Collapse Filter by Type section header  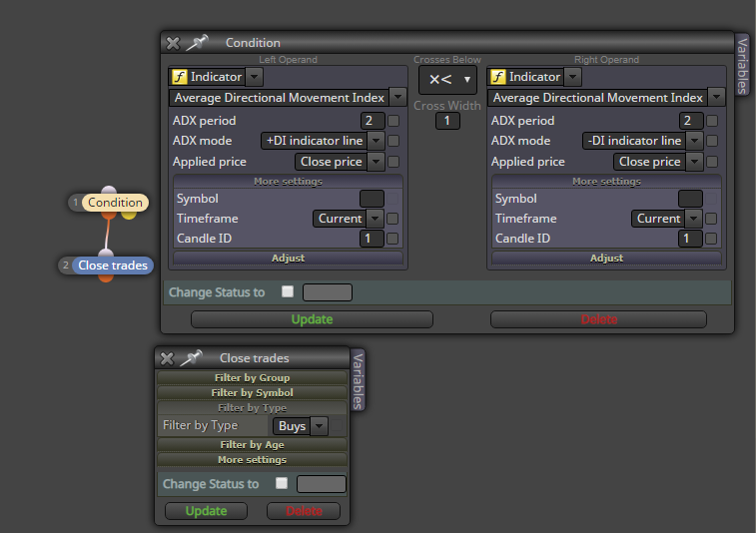[x=252, y=408]
